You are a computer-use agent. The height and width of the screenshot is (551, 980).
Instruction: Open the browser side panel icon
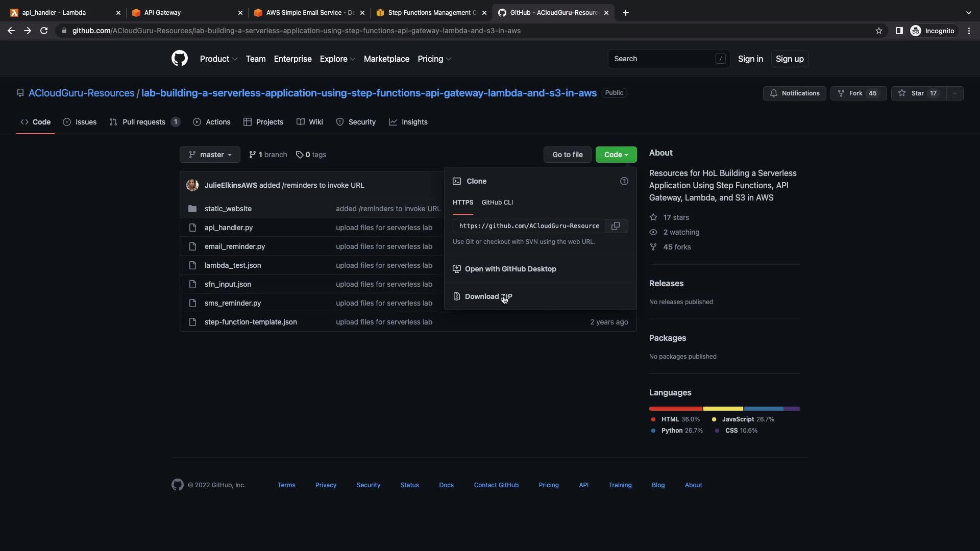(x=899, y=31)
